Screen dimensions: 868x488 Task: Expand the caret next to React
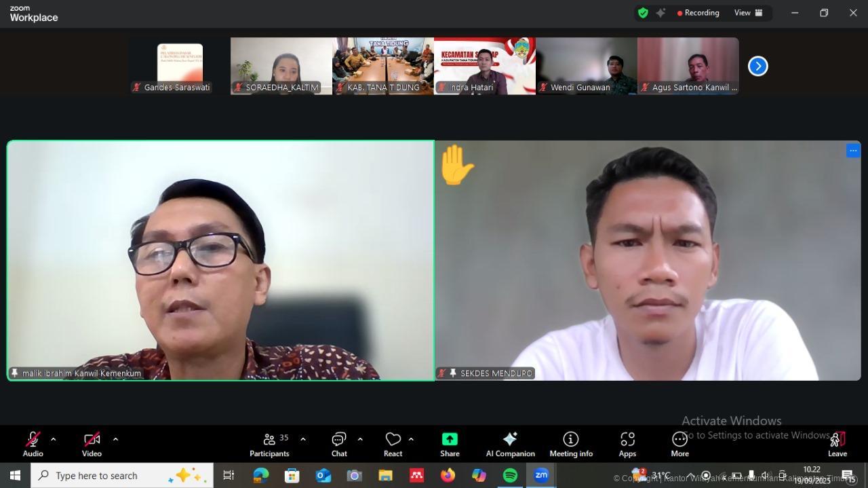coord(411,439)
